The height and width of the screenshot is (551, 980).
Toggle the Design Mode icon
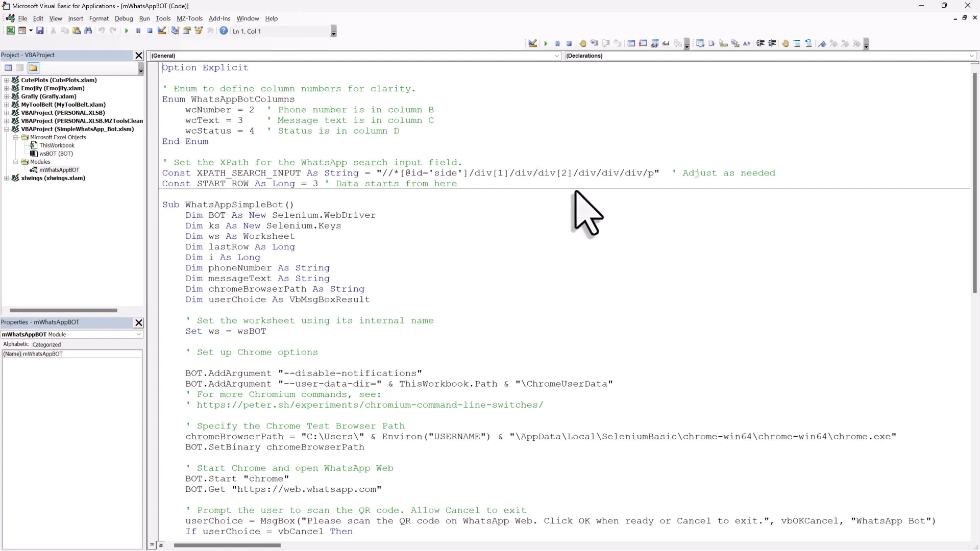click(x=162, y=31)
